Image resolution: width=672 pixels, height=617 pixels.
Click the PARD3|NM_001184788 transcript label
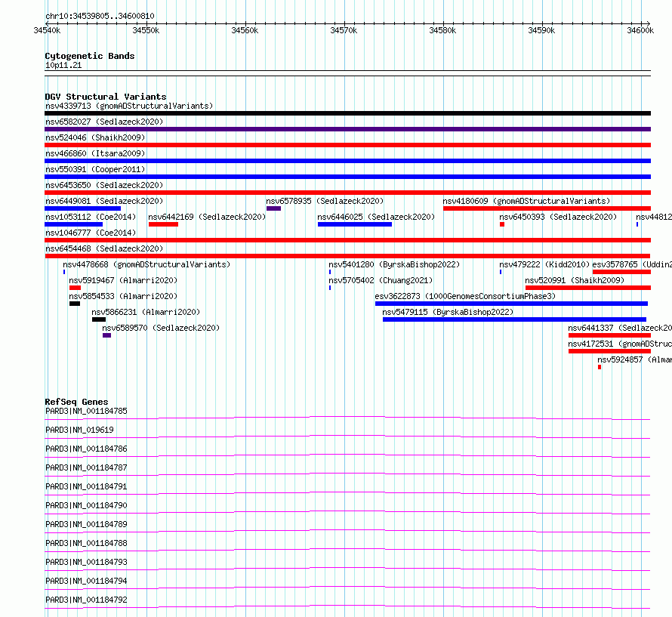(x=86, y=543)
